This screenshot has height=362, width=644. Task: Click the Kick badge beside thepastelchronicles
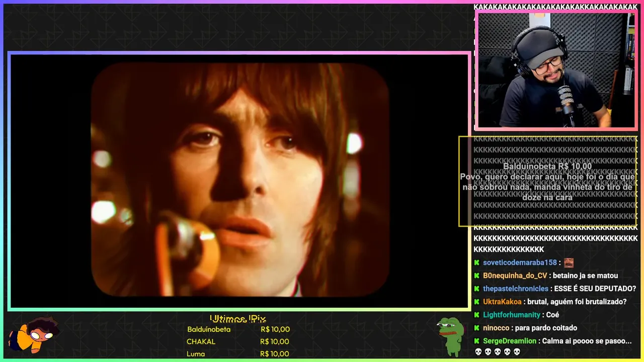[x=477, y=289]
